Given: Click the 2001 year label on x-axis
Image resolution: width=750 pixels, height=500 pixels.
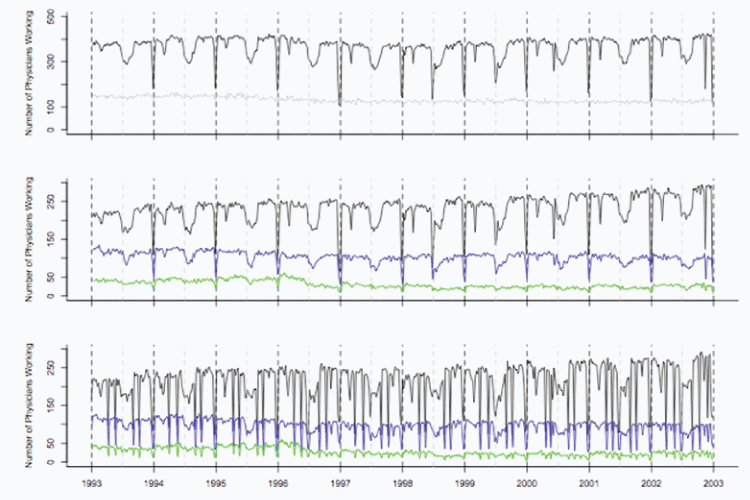Looking at the screenshot, I should point(589,481).
